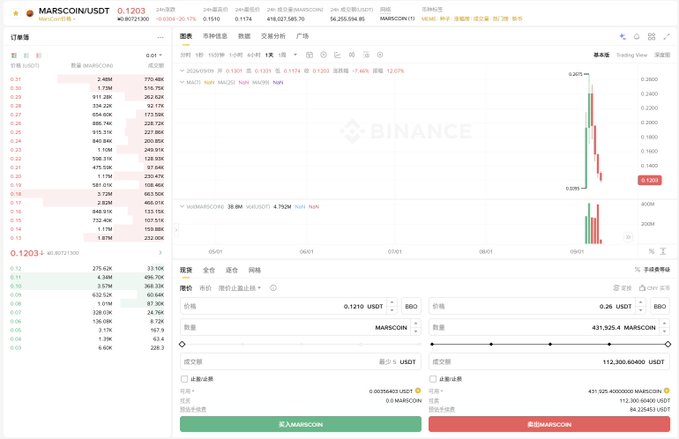Select the spot trading tab

point(186,270)
